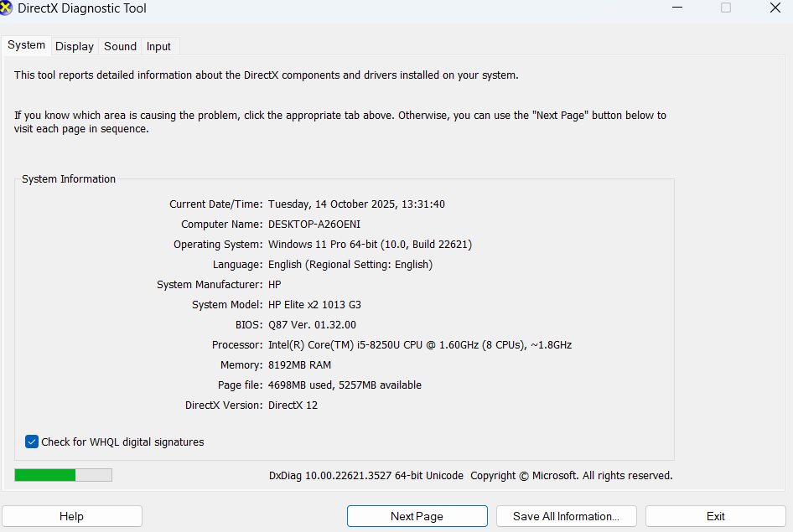The image size is (793, 532).
Task: Click the System Information group label
Action: (x=69, y=179)
